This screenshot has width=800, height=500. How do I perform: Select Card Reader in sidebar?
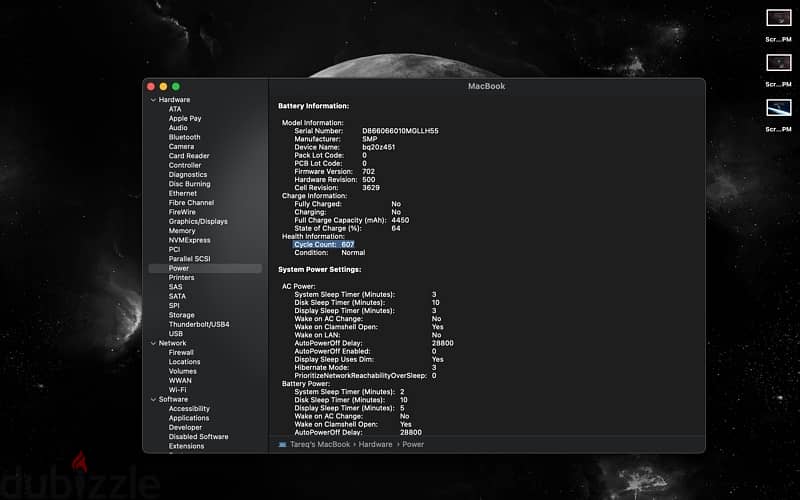pyautogui.click(x=189, y=156)
